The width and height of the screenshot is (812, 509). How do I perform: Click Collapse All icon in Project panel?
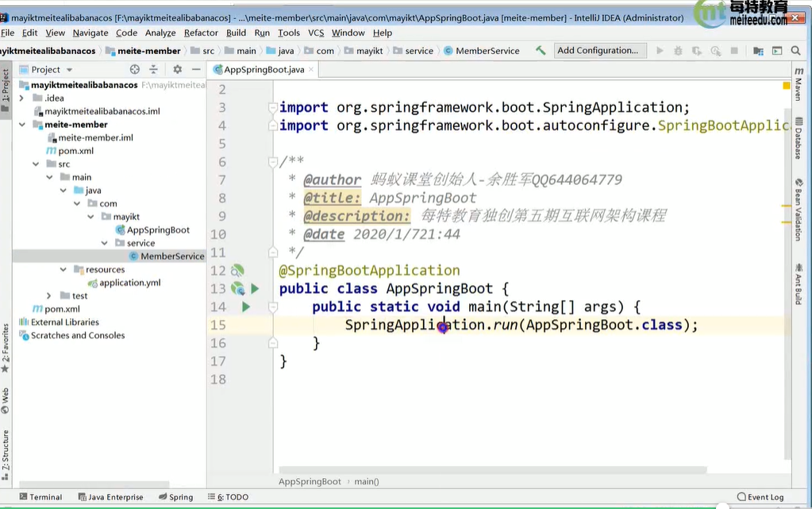pos(153,69)
